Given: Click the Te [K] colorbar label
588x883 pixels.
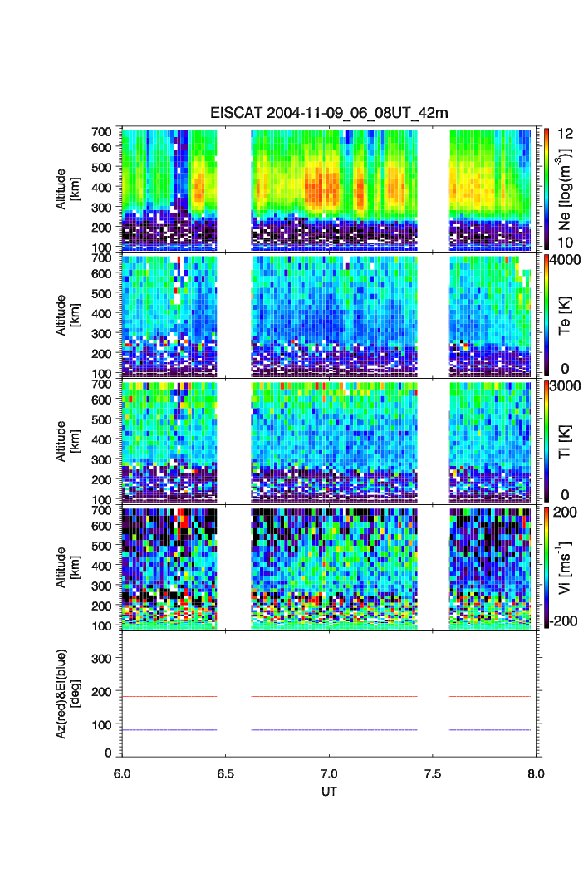Looking at the screenshot, I should click(568, 315).
